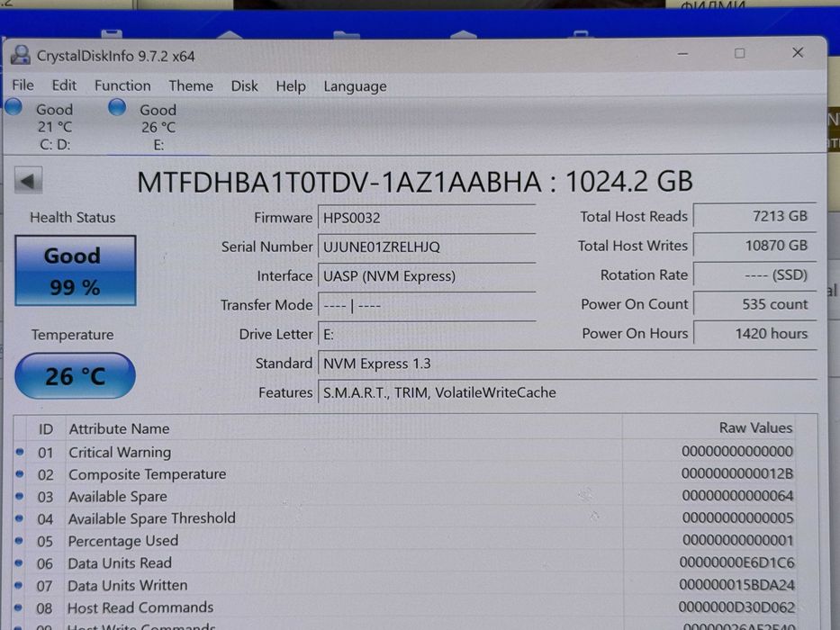Open the File menu
Screen dimensions: 840x630
coord(23,85)
